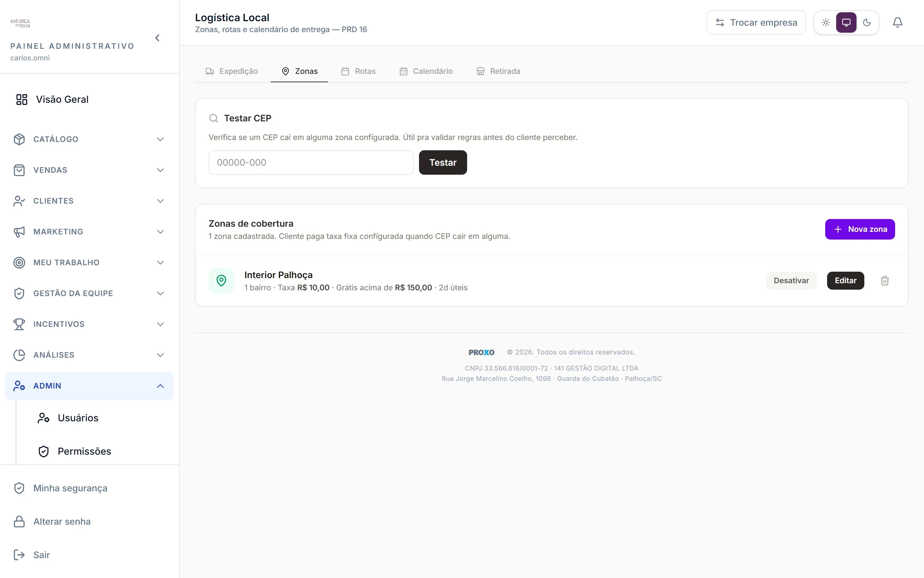Click the Testar button
This screenshot has width=924, height=578.
click(443, 162)
